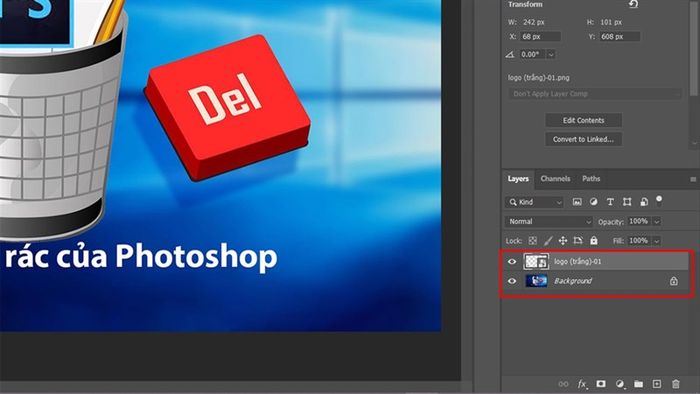Toggle the lock all padlock
Screen dimensions: 700x394
pyautogui.click(x=594, y=241)
